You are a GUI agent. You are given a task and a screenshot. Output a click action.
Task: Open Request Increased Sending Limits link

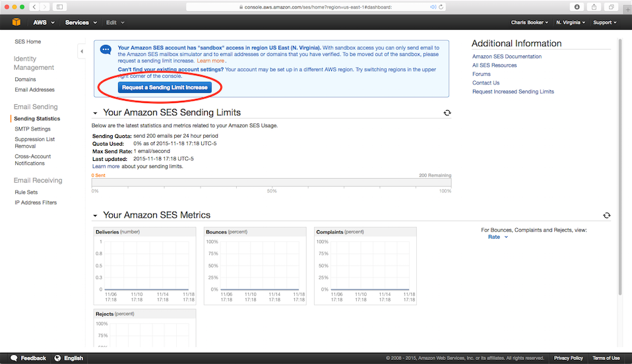[513, 92]
